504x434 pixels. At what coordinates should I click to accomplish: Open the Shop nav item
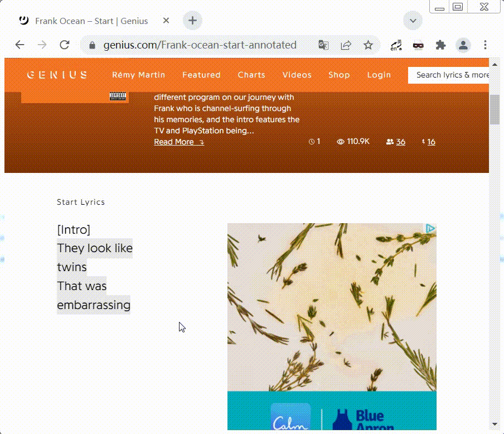point(339,75)
